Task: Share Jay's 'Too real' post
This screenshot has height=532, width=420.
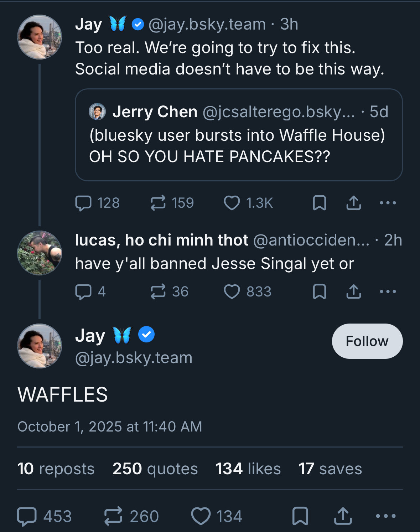Action: (x=353, y=203)
